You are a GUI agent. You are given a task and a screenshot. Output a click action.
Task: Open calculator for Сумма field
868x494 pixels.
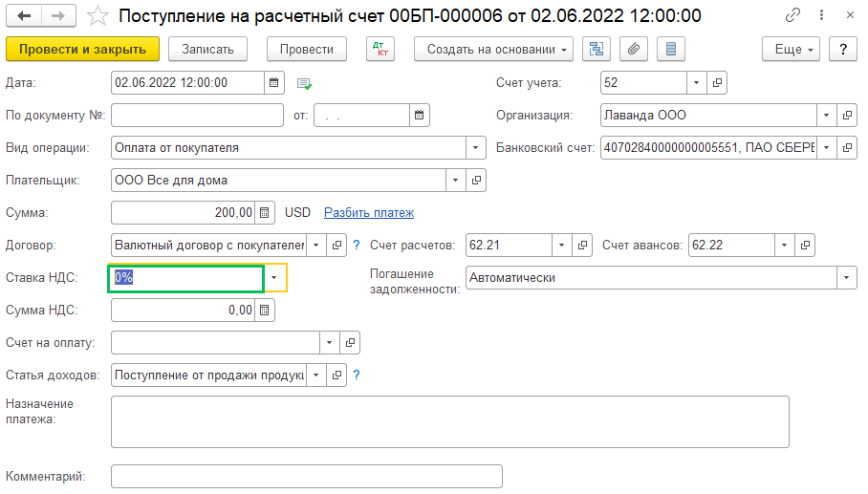pyautogui.click(x=267, y=213)
